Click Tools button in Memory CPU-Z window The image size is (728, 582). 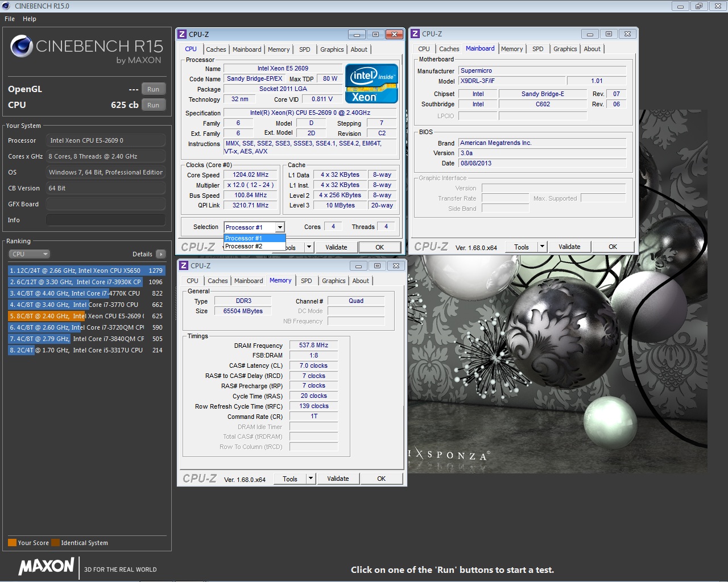pos(290,479)
